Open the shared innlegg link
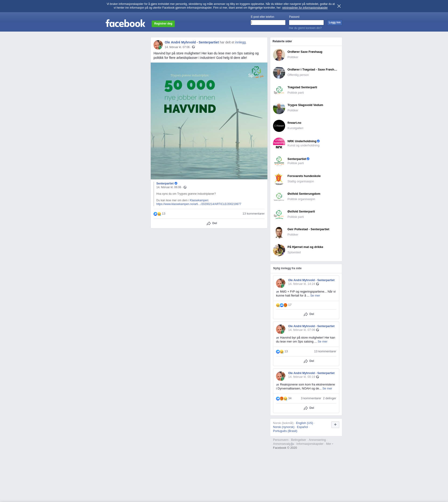 (x=240, y=42)
